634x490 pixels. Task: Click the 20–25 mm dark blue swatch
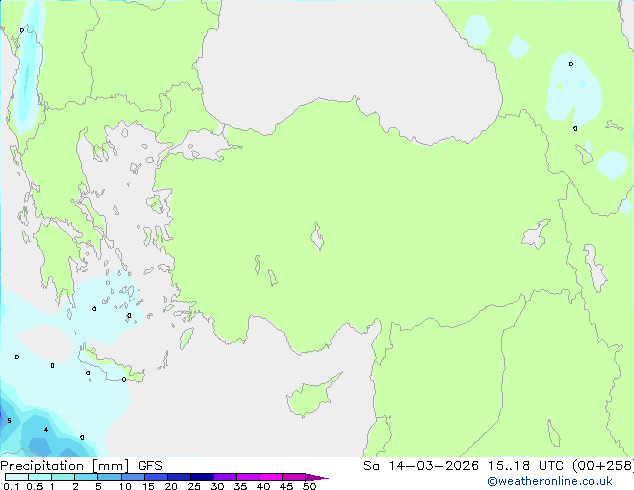[178, 477]
